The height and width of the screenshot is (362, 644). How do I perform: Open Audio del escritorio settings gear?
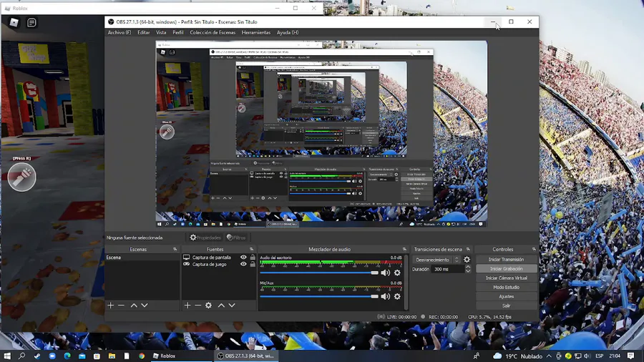[x=397, y=273]
